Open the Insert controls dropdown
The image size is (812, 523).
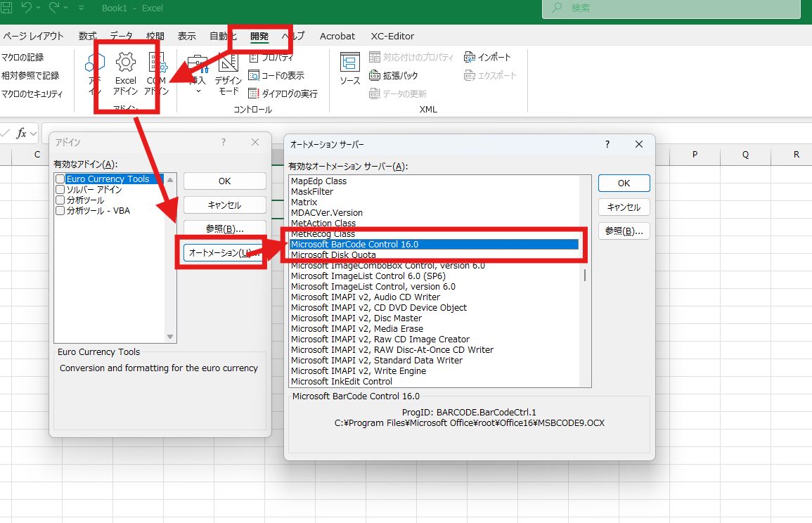click(x=198, y=75)
